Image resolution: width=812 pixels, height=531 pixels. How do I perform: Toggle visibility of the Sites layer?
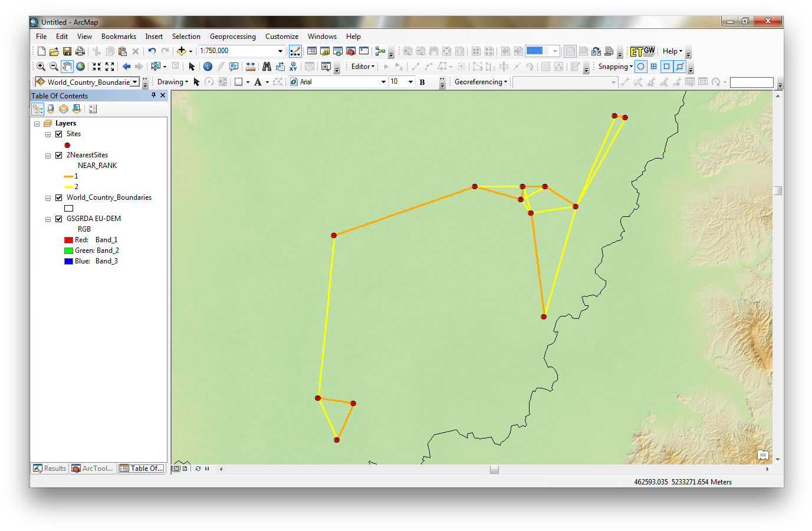tap(59, 134)
